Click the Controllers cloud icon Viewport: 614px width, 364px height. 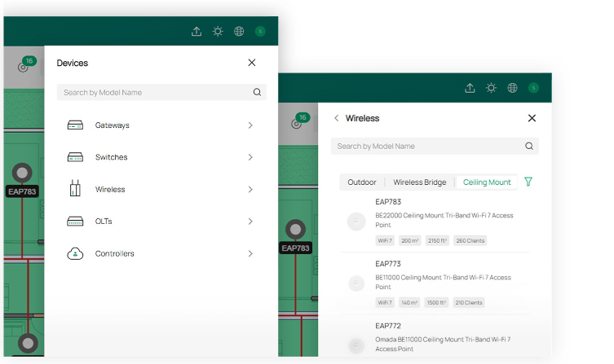[x=76, y=253]
